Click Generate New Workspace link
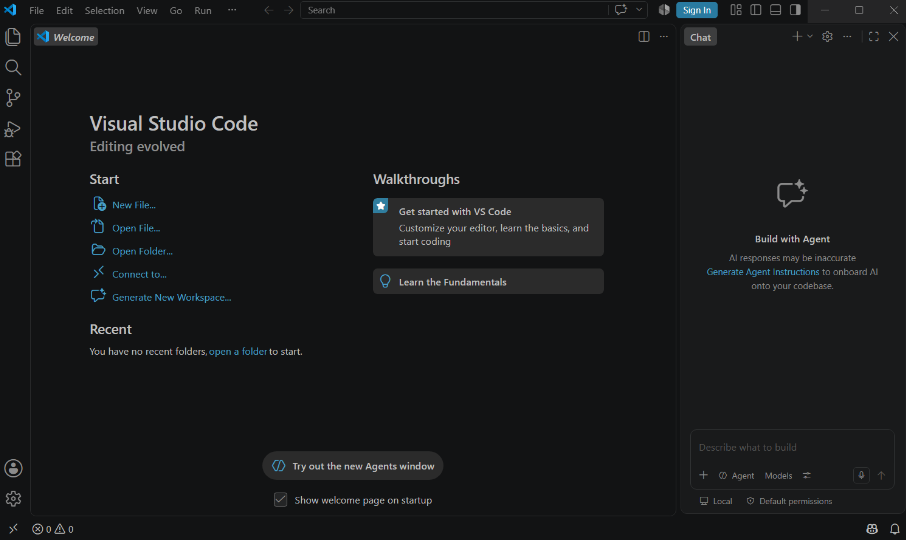Image resolution: width=906 pixels, height=540 pixels. tap(172, 297)
